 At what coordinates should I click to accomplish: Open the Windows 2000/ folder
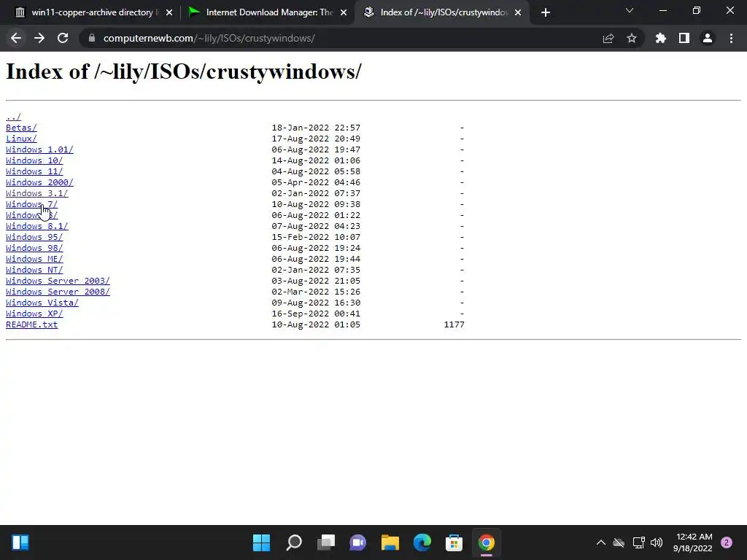(39, 182)
